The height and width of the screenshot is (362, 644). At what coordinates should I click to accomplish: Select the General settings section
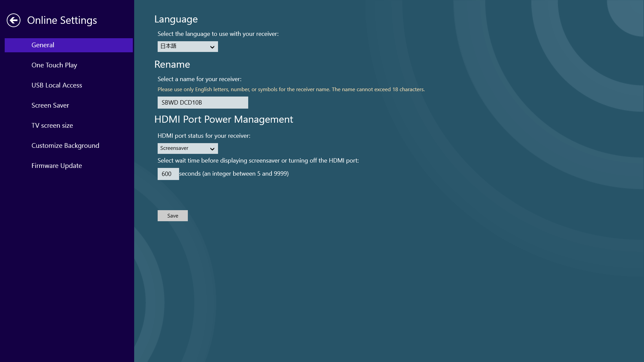[69, 45]
